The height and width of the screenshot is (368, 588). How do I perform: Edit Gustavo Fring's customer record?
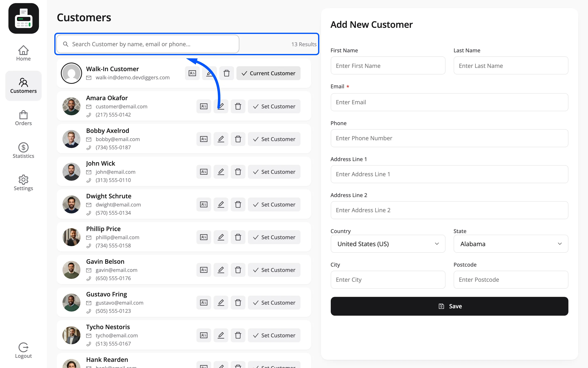point(221,303)
